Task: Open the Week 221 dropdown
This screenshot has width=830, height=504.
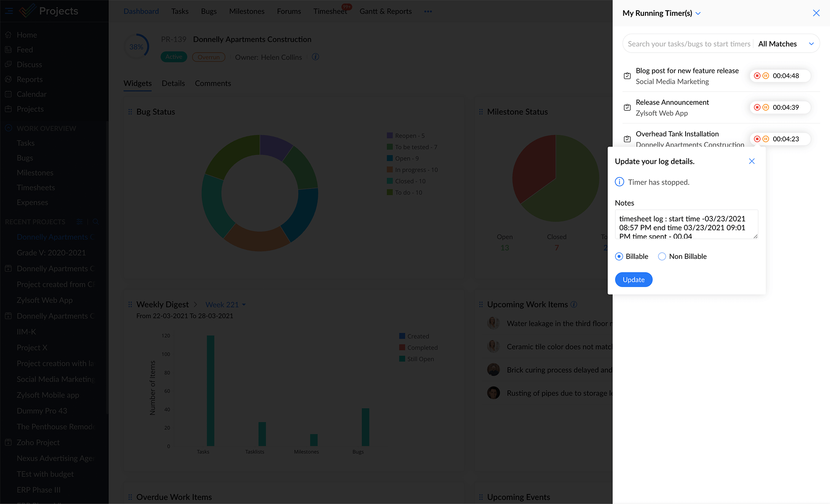Action: (226, 305)
